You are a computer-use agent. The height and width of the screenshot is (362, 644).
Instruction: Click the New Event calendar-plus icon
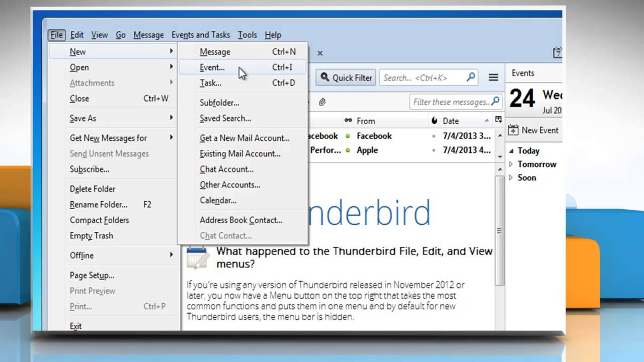513,130
